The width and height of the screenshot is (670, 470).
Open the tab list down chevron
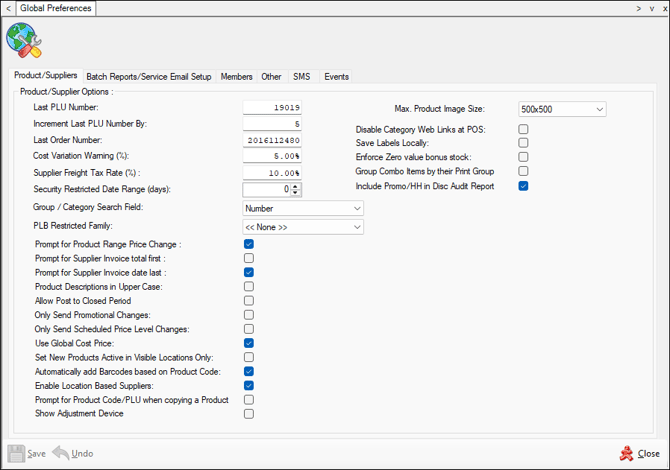click(x=652, y=9)
